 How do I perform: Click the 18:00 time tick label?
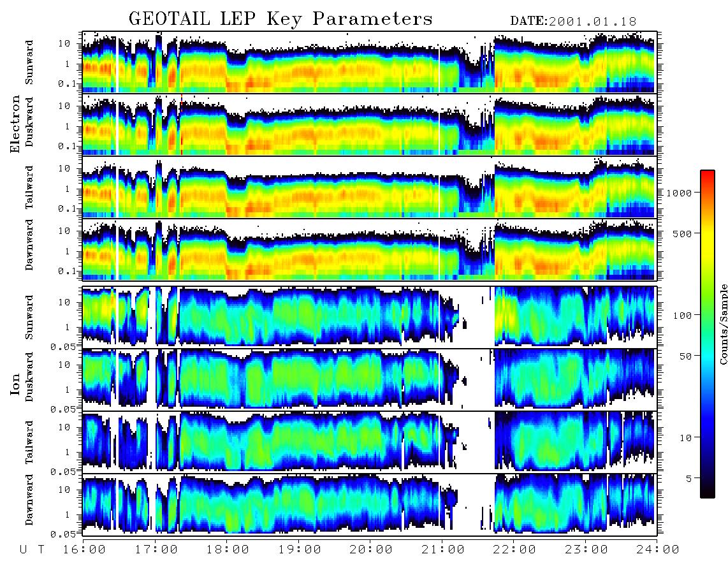(x=228, y=550)
